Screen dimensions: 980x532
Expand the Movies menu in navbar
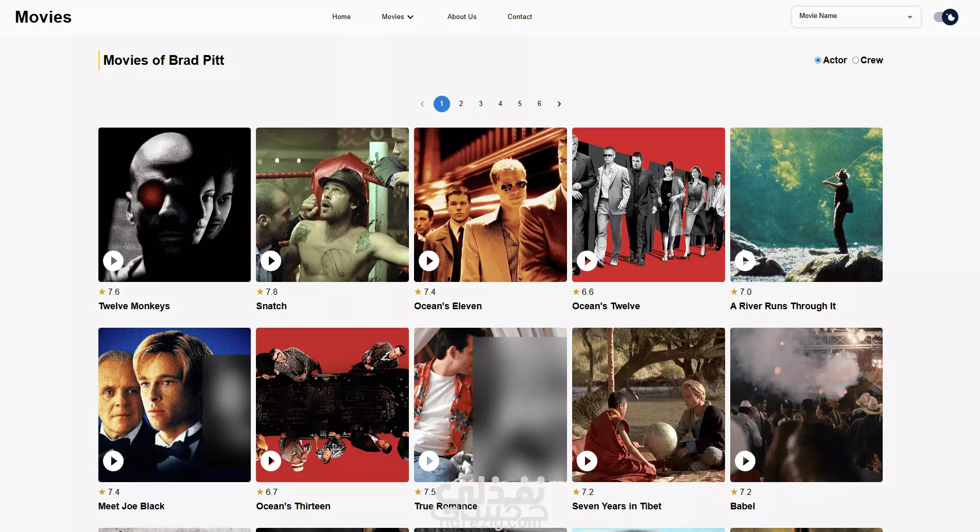[398, 17]
